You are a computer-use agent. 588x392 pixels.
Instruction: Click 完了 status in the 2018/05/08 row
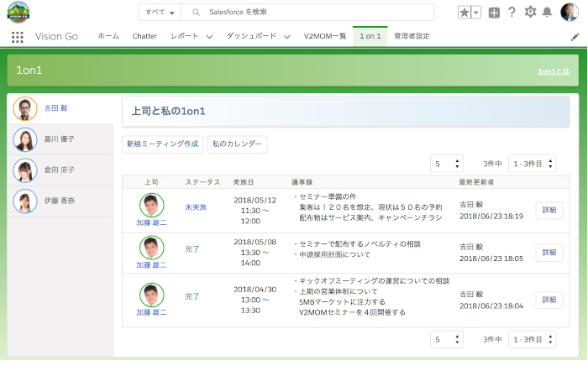192,249
